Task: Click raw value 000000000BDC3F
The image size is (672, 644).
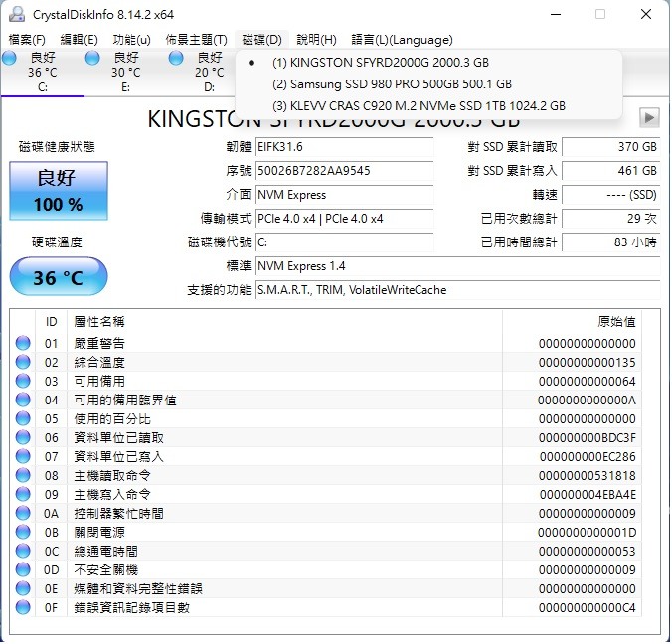Action: (588, 438)
